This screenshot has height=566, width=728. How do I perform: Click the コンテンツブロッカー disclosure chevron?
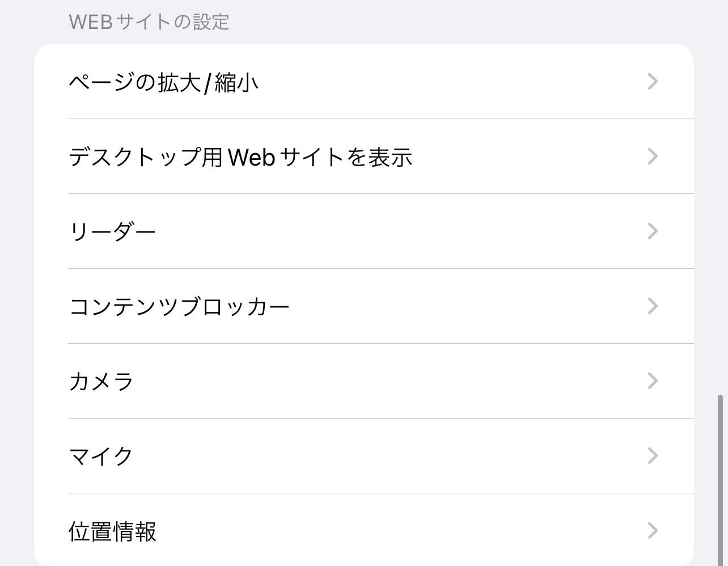[x=653, y=306]
